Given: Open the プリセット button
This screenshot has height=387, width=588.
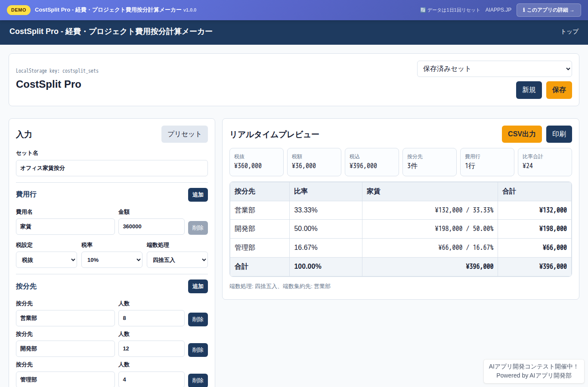Looking at the screenshot, I should click(x=185, y=134).
